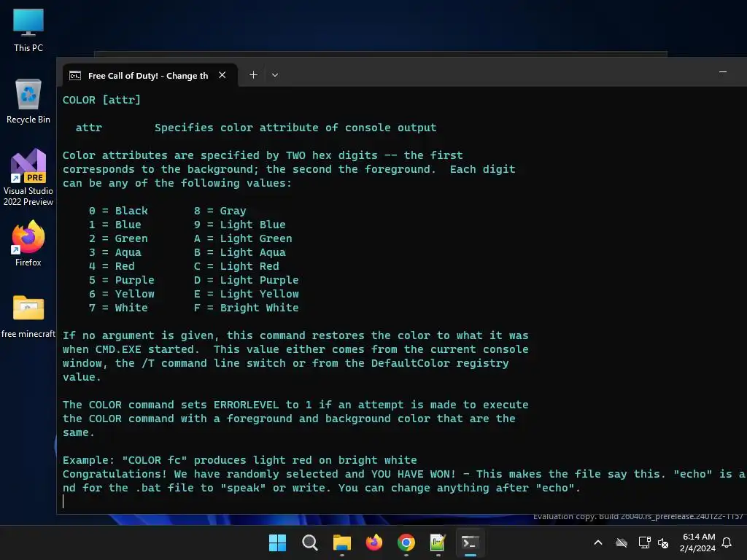This screenshot has height=560, width=747.
Task: Click 'B = Light Aqua' entry
Action: tap(239, 252)
